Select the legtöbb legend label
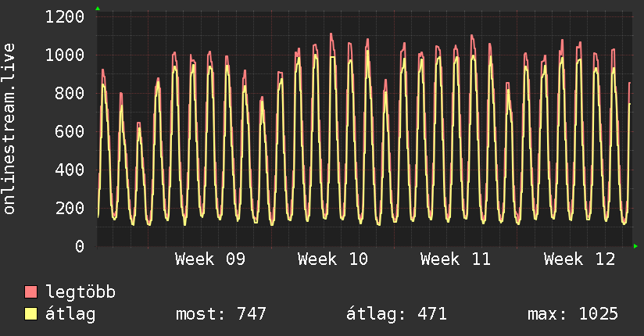 (80, 292)
